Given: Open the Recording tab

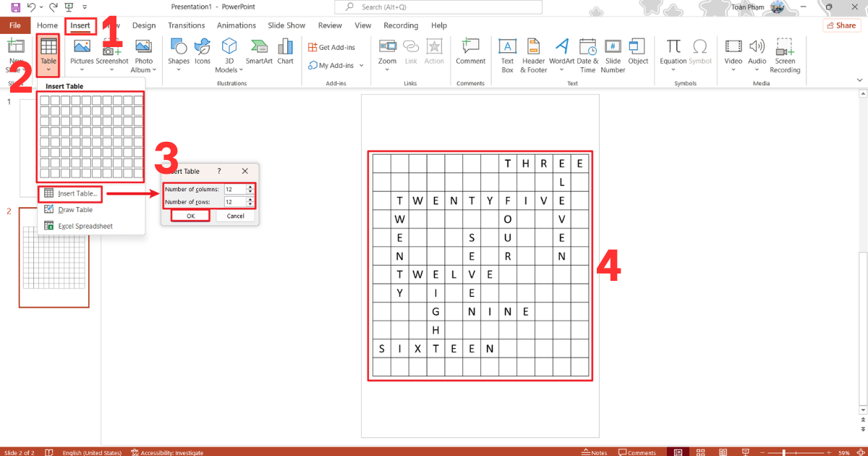Looking at the screenshot, I should (401, 25).
